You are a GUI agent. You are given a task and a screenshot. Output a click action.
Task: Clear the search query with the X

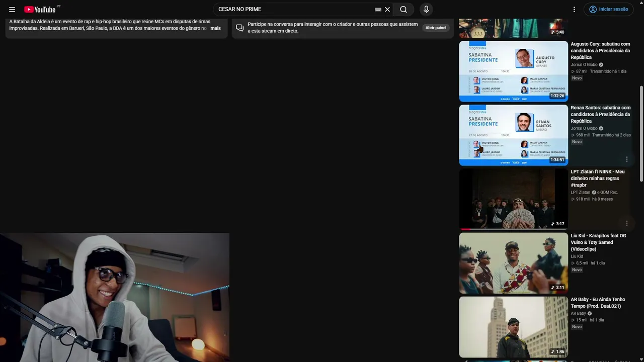(387, 9)
